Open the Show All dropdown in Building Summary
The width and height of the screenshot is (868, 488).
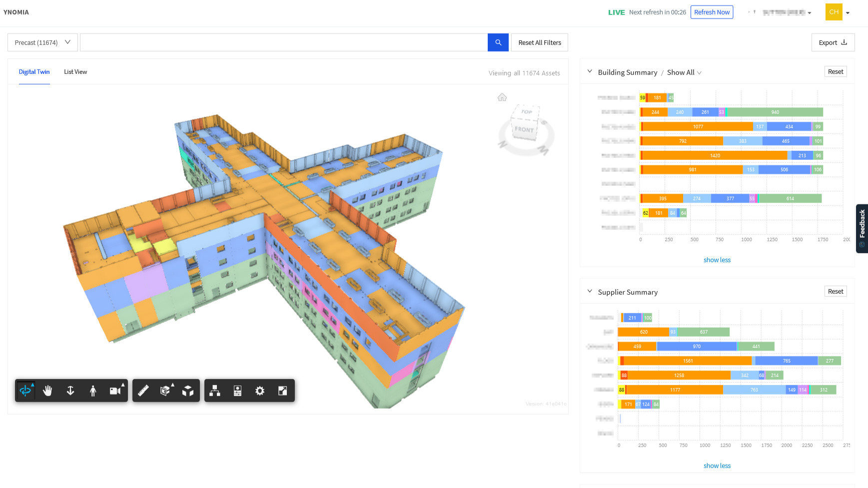(x=684, y=72)
